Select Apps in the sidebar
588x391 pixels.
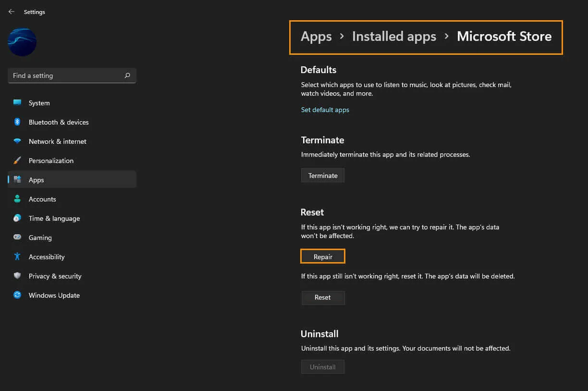(x=72, y=180)
